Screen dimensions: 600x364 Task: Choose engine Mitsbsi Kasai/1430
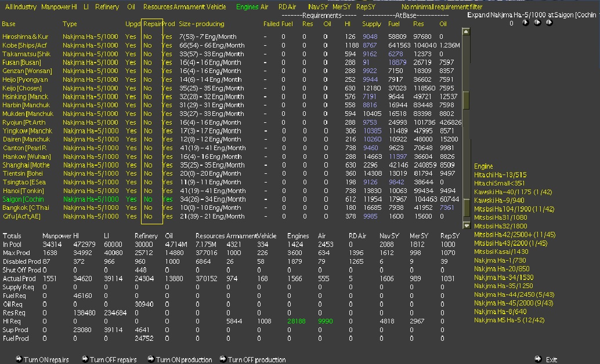501,252
